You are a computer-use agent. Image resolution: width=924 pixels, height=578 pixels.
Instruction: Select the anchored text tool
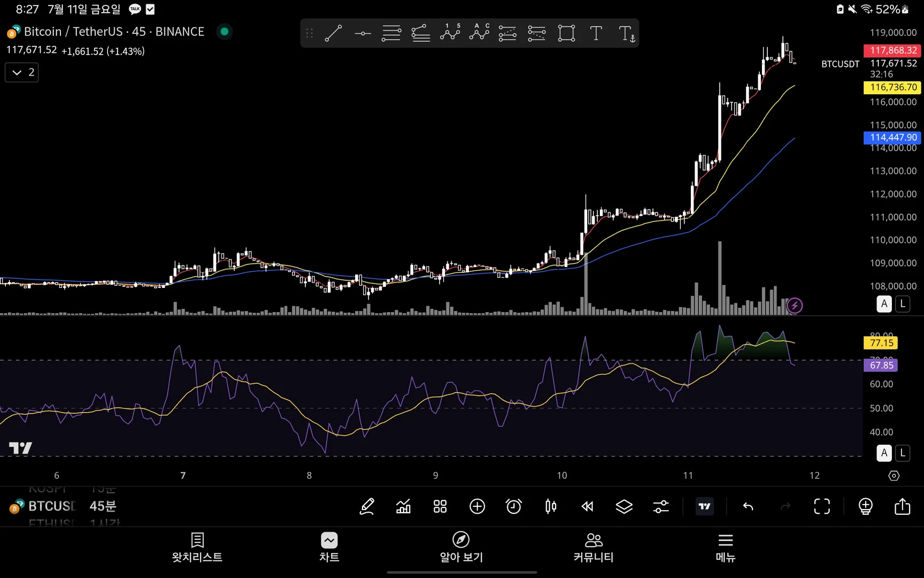coord(627,34)
